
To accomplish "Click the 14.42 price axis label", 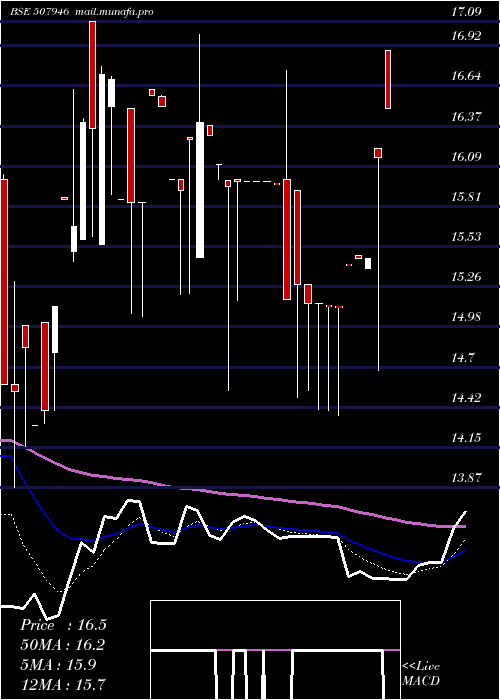I will click(466, 397).
